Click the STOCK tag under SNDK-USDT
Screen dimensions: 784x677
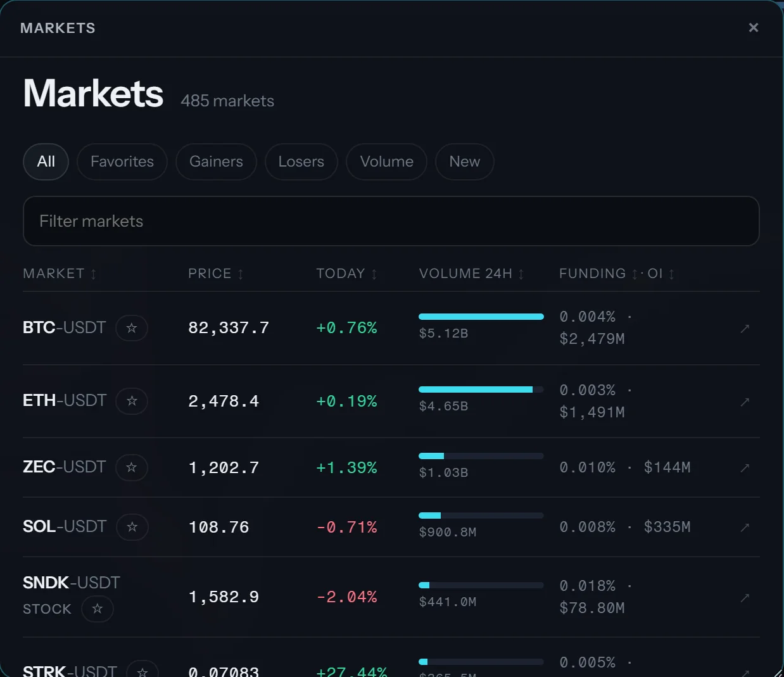click(x=47, y=609)
